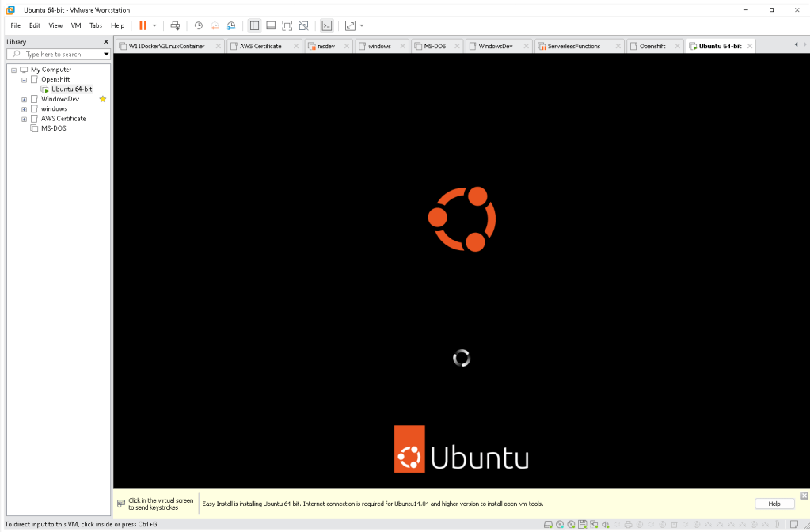Close the Library panel

tap(106, 41)
